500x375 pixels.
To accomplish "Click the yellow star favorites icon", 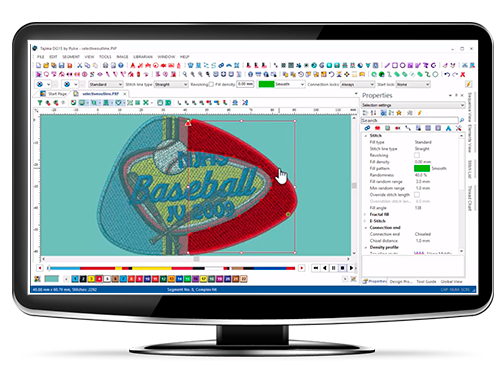I will tap(399, 113).
